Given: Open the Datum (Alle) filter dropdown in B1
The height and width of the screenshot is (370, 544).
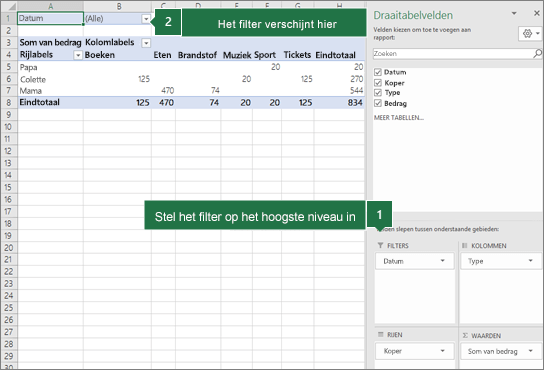Looking at the screenshot, I should [x=146, y=19].
